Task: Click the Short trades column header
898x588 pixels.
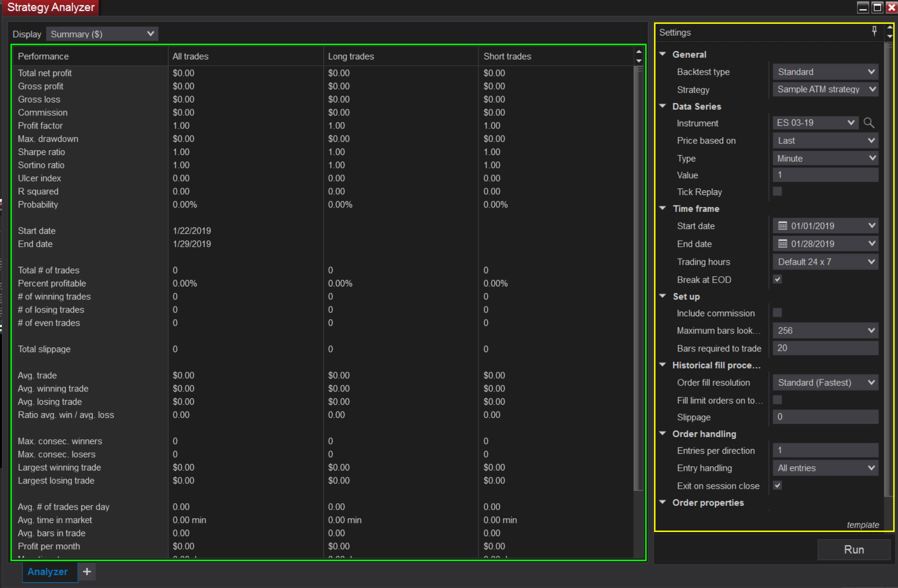Action: [557, 56]
